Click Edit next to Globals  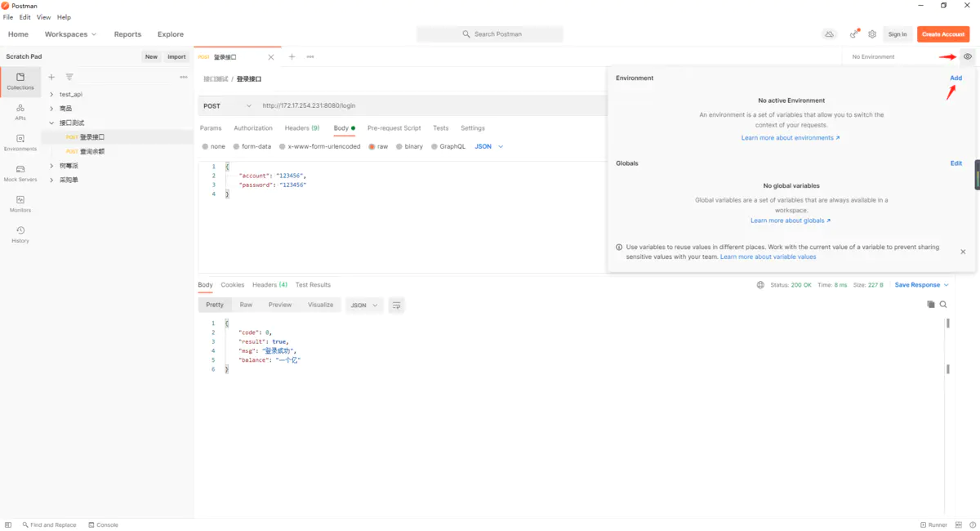click(956, 163)
